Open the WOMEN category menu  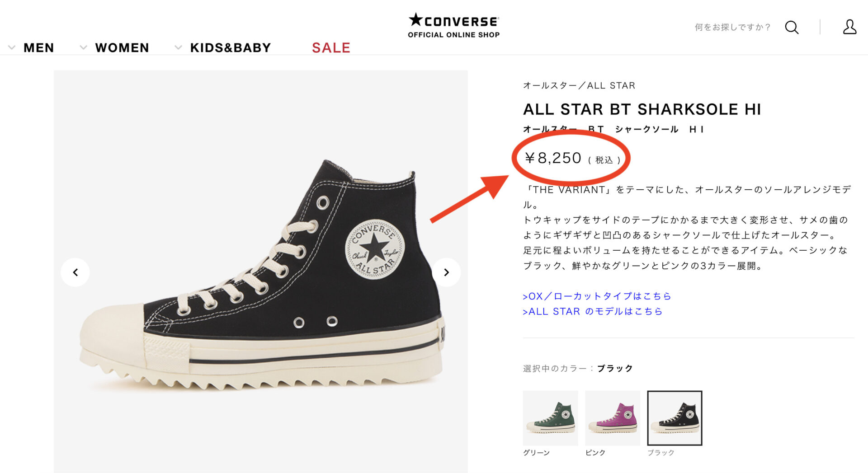point(122,47)
